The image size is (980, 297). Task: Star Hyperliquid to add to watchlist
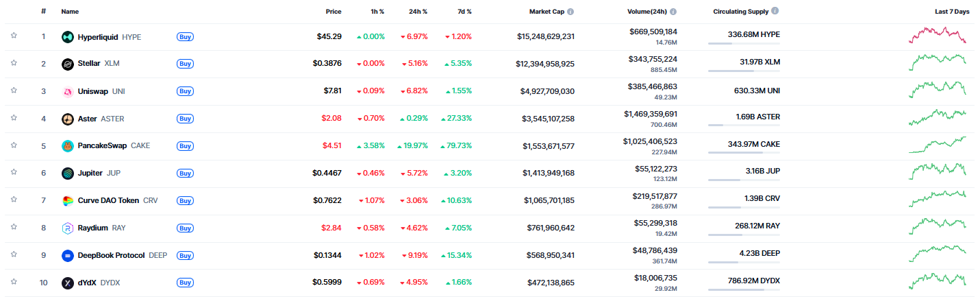(14, 36)
